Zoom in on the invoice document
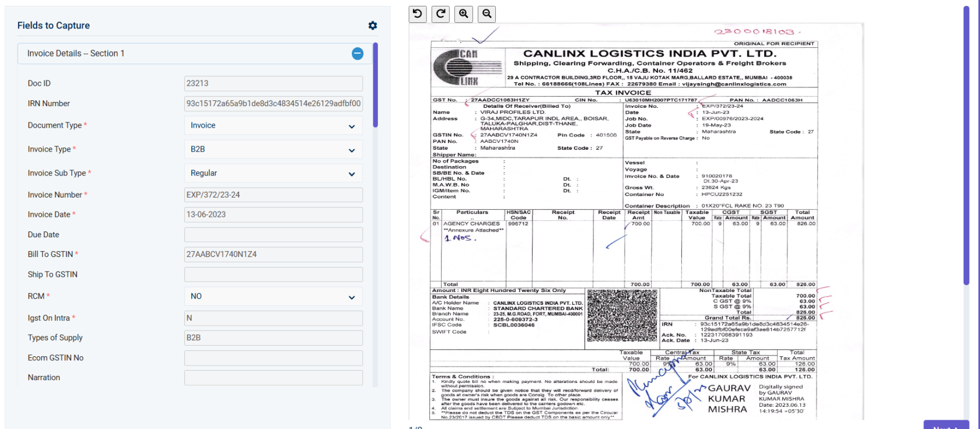The width and height of the screenshot is (980, 429). coord(464,14)
